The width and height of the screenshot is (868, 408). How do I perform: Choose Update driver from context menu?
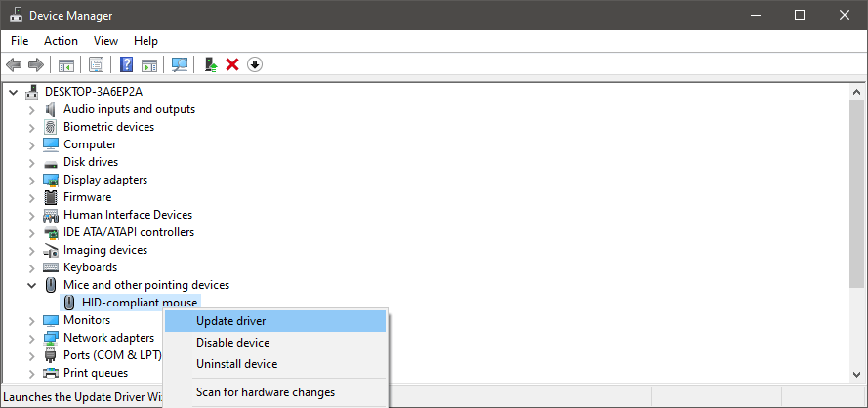[x=230, y=321]
